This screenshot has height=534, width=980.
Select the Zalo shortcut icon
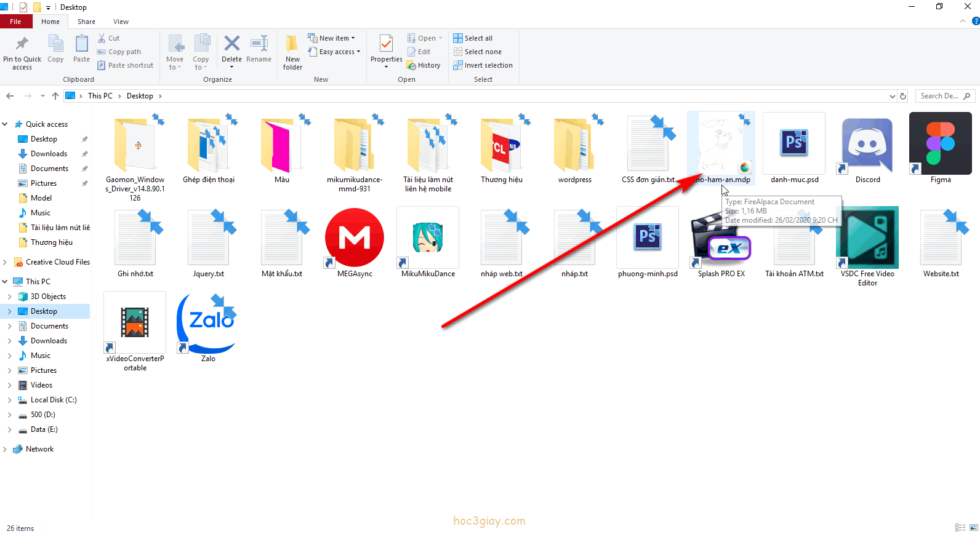pyautogui.click(x=208, y=323)
